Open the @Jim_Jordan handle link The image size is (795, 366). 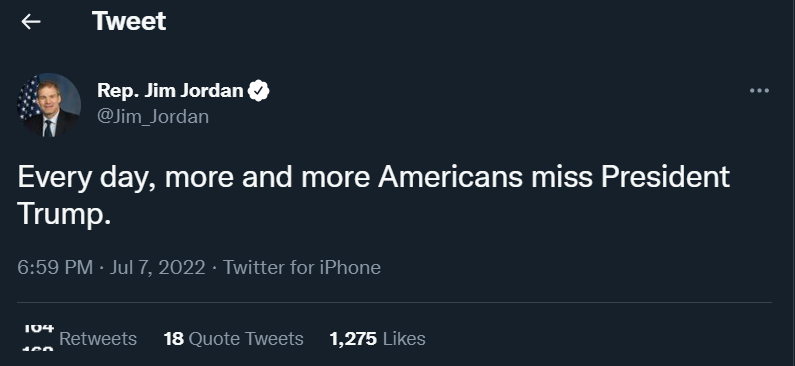tap(153, 117)
